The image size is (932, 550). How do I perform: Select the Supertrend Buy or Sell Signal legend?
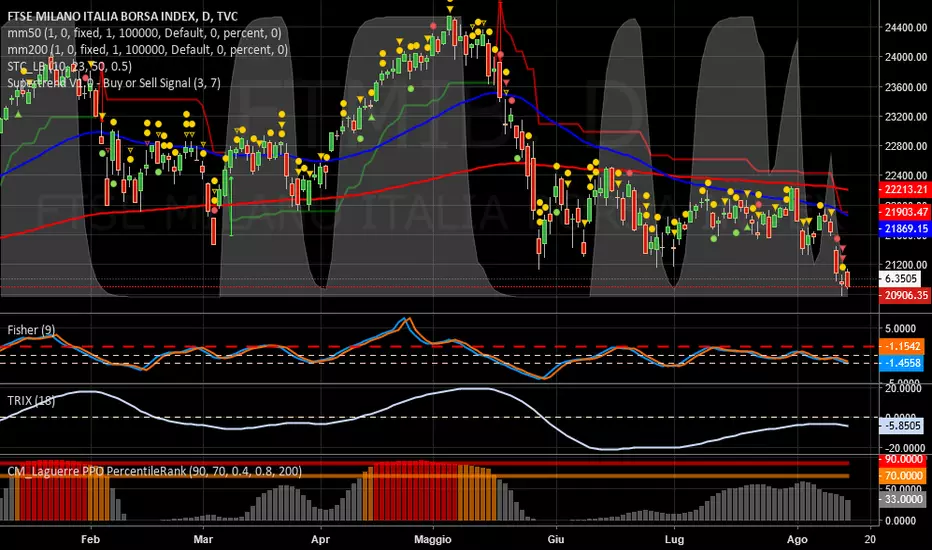(x=114, y=83)
